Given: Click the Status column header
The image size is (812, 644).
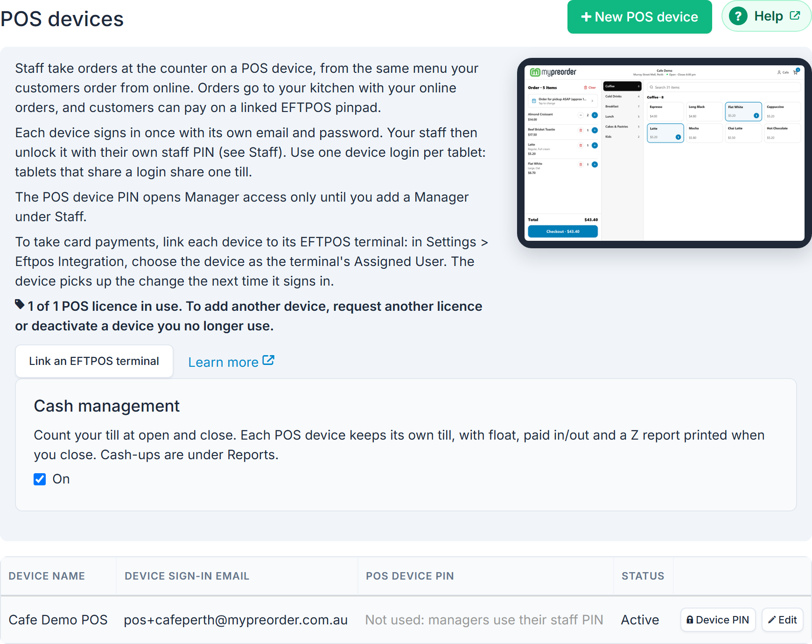Looking at the screenshot, I should (643, 576).
